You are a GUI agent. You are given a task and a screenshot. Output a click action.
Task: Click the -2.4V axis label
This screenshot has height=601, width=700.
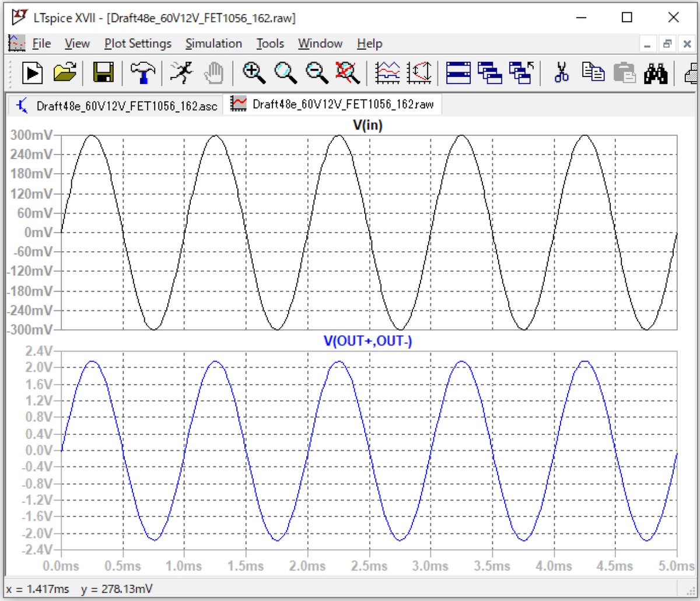tap(38, 550)
